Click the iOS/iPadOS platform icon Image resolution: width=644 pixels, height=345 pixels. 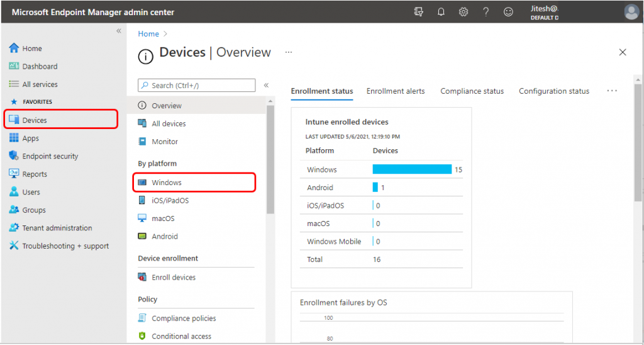(x=142, y=200)
